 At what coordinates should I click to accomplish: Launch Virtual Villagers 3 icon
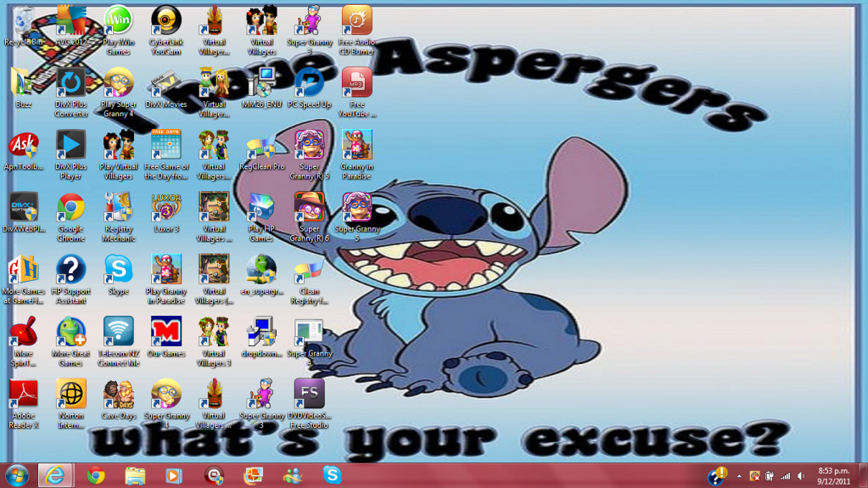[214, 342]
